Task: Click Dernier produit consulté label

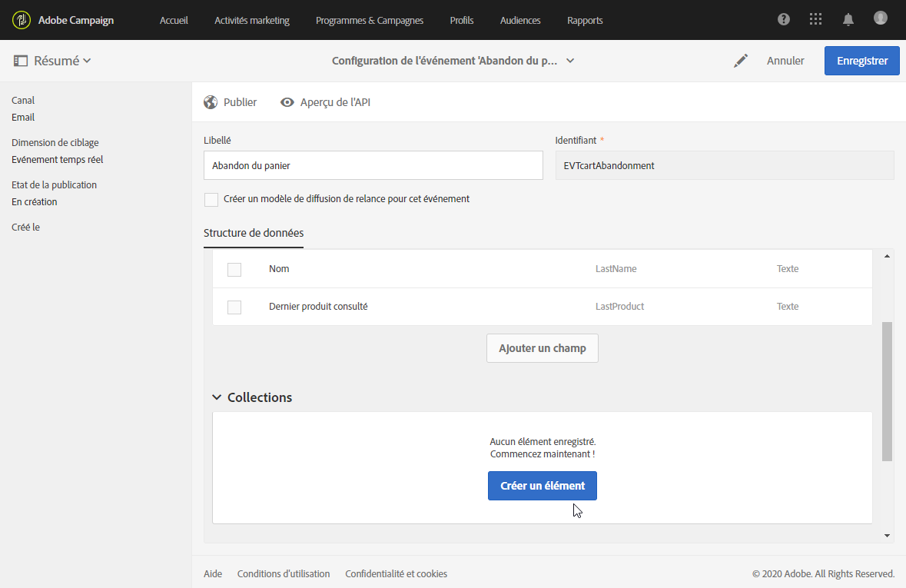Action: pos(318,307)
